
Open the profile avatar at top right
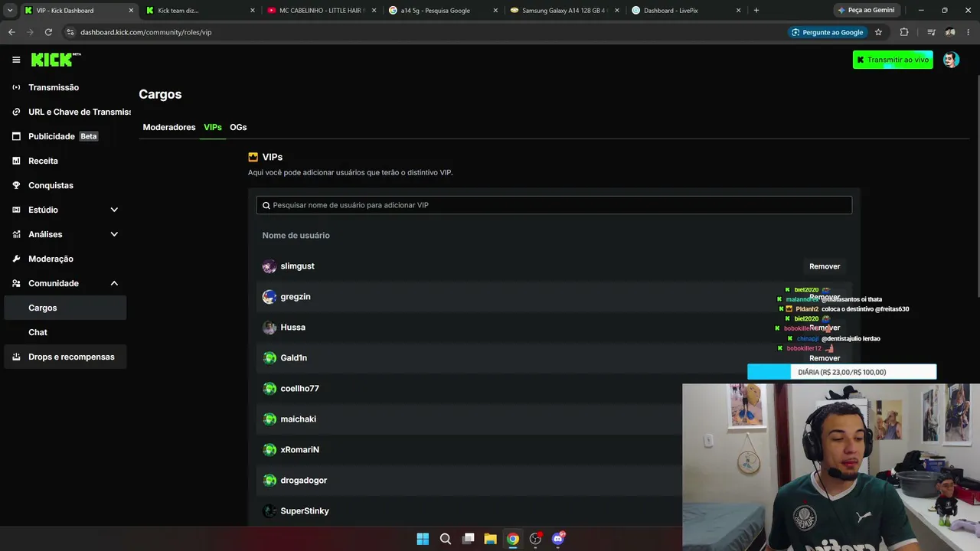(951, 60)
